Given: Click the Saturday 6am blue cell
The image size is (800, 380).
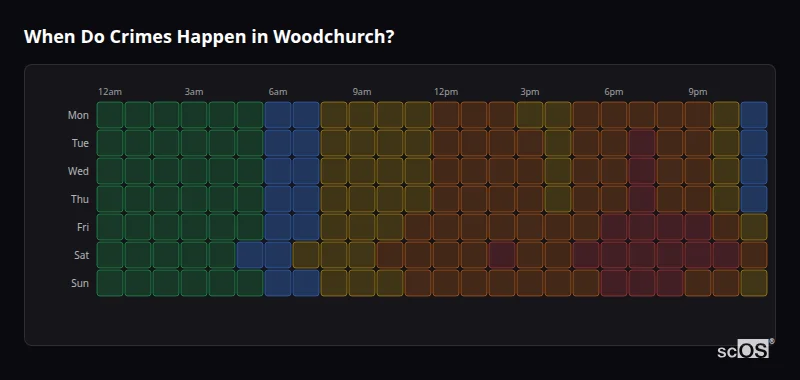Looking at the screenshot, I should click(x=278, y=255).
